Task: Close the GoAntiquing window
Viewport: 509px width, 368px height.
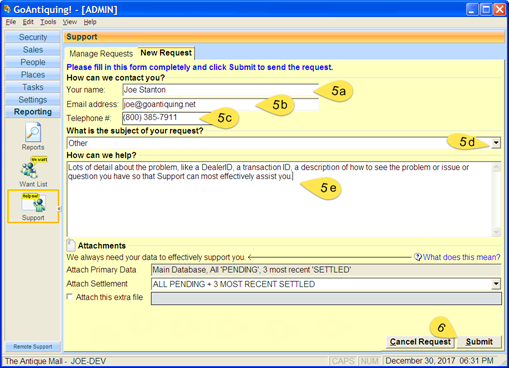Action: click(500, 10)
